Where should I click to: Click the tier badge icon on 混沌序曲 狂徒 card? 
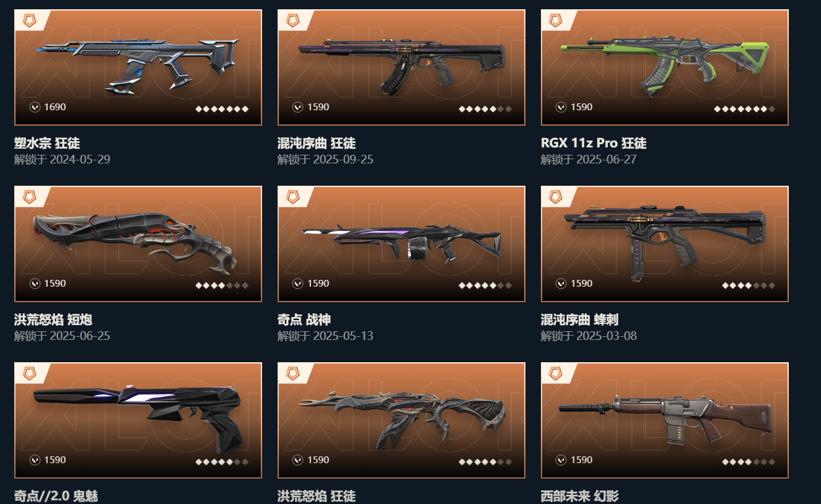click(x=293, y=20)
